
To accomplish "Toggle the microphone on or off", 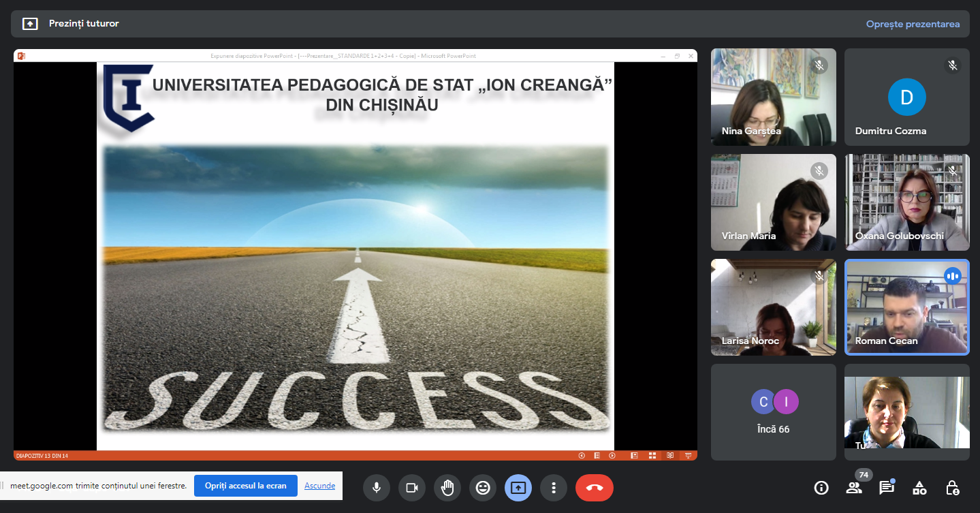I will [376, 488].
